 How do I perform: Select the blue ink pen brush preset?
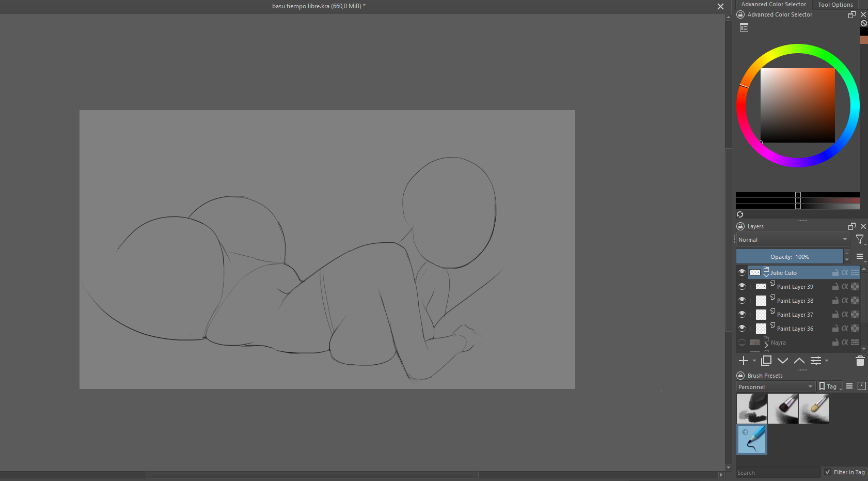(x=752, y=440)
